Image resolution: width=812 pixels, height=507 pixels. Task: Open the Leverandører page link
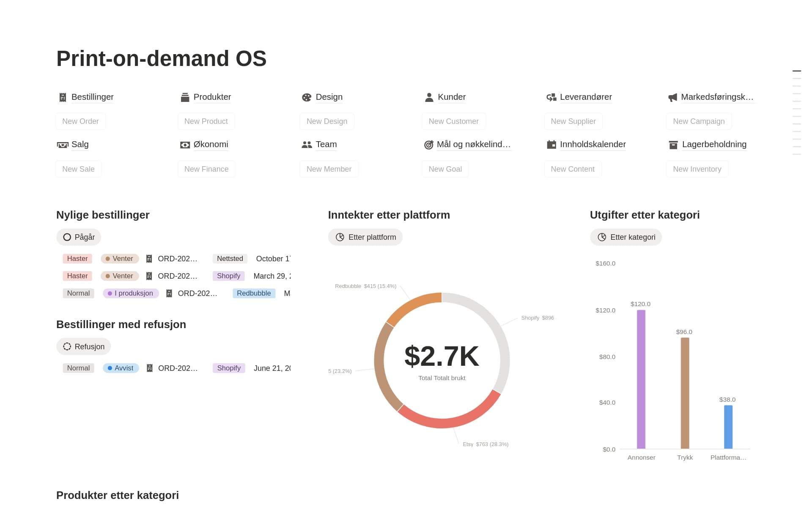[x=585, y=97]
